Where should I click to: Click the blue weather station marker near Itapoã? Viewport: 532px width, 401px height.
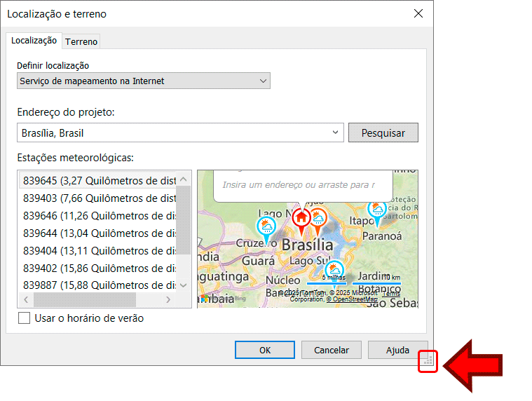(x=377, y=212)
